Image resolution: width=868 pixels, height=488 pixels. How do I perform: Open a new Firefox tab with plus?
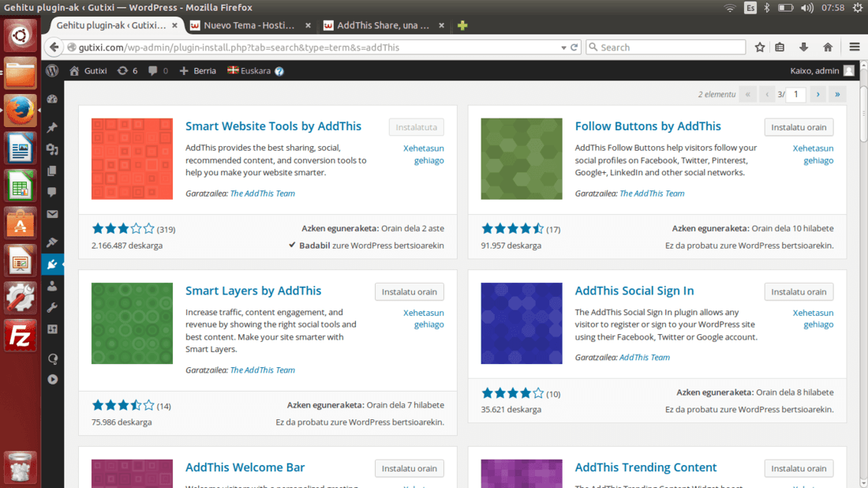pyautogui.click(x=462, y=25)
